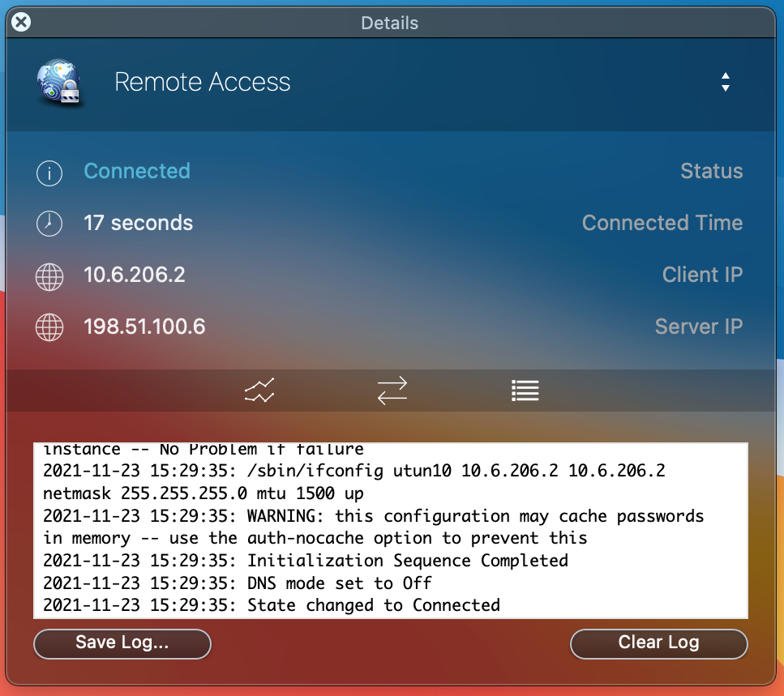
Task: Click the Remote Access globe-and-lock VPN icon
Action: 59,83
